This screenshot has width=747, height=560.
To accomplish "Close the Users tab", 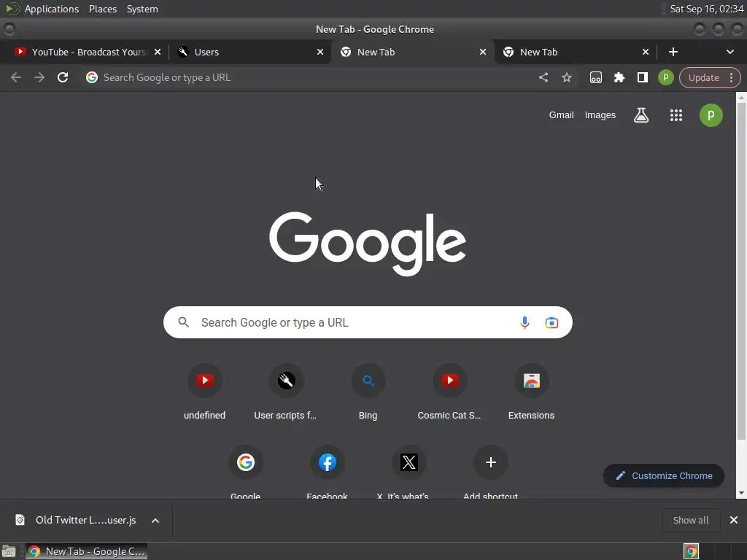I will point(320,52).
